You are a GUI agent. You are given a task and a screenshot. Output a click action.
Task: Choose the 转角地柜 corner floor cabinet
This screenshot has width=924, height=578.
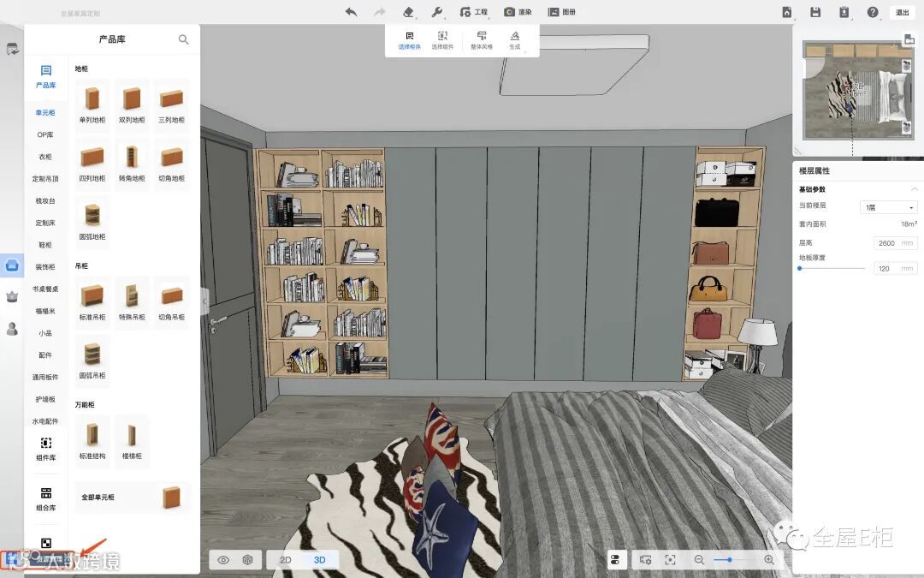tap(132, 164)
